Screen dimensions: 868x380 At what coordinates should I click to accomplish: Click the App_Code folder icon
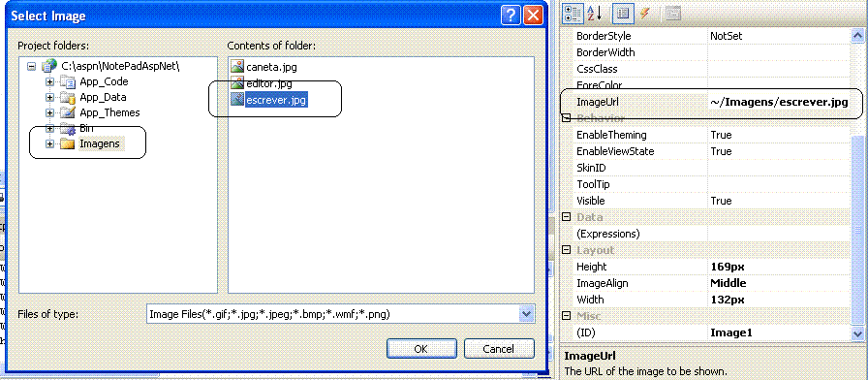[68, 82]
